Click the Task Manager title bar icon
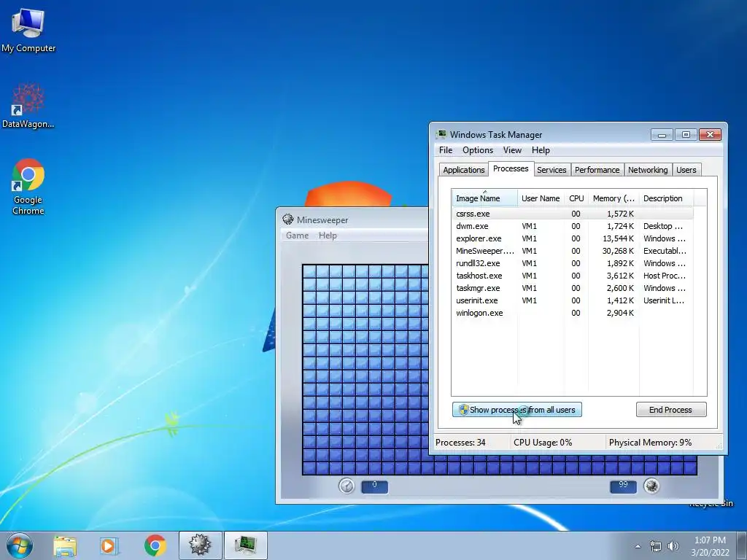Viewport: 747px width, 560px height. pos(442,135)
